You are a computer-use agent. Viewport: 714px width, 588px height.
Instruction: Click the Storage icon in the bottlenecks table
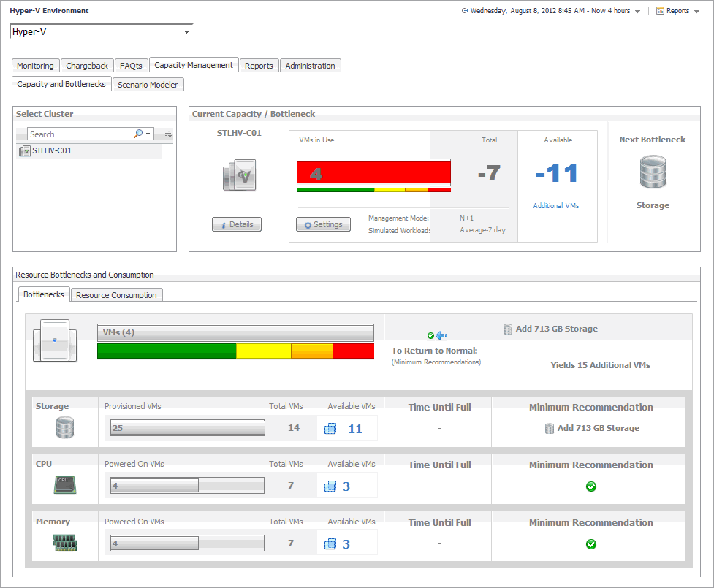click(x=65, y=427)
